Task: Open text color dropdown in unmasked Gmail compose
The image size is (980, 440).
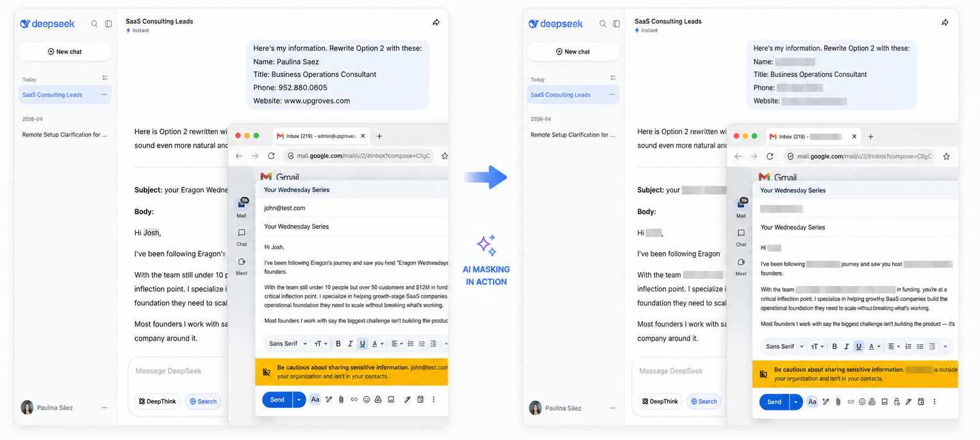Action: click(x=378, y=344)
